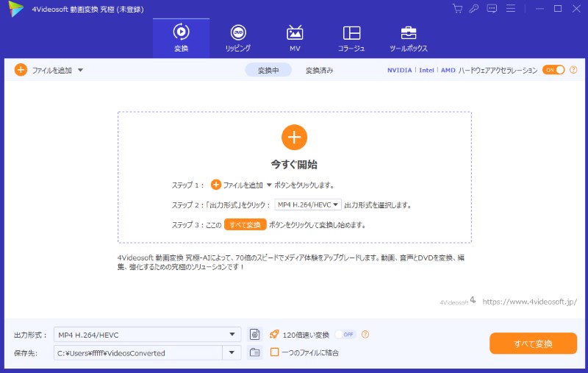588x373 pixels.
Task: Click the Intel label
Action: pyautogui.click(x=426, y=70)
